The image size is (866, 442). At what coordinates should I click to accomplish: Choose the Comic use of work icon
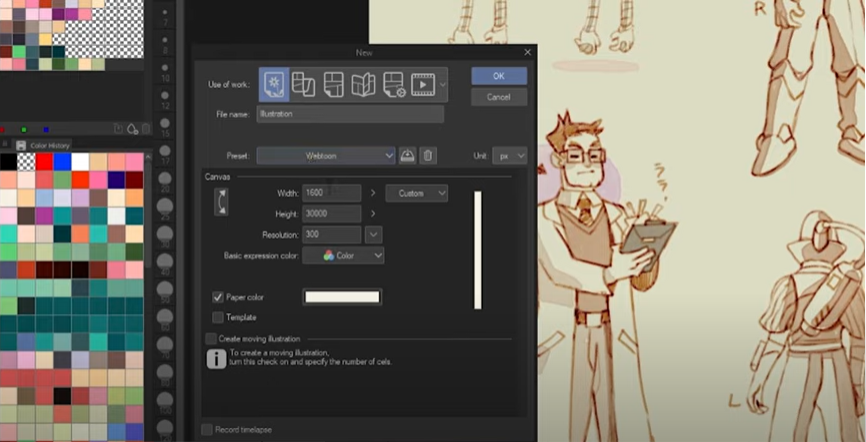(334, 86)
